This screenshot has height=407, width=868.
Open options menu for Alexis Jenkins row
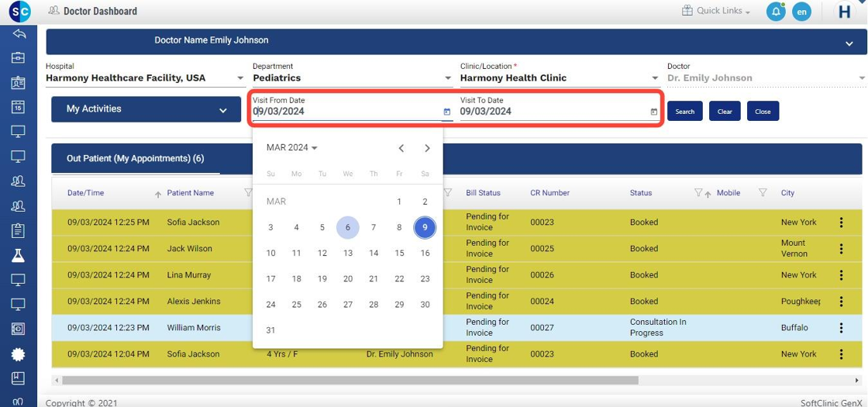(x=841, y=302)
